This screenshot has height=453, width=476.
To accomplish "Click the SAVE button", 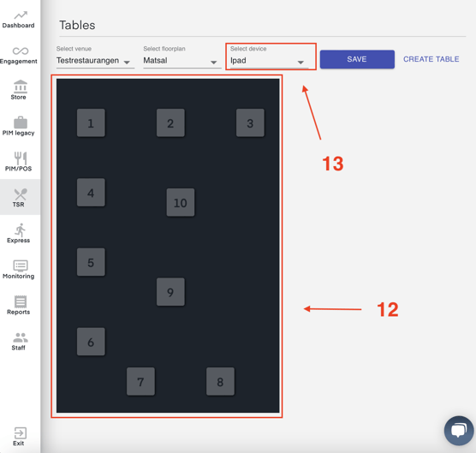I will pyautogui.click(x=357, y=59).
